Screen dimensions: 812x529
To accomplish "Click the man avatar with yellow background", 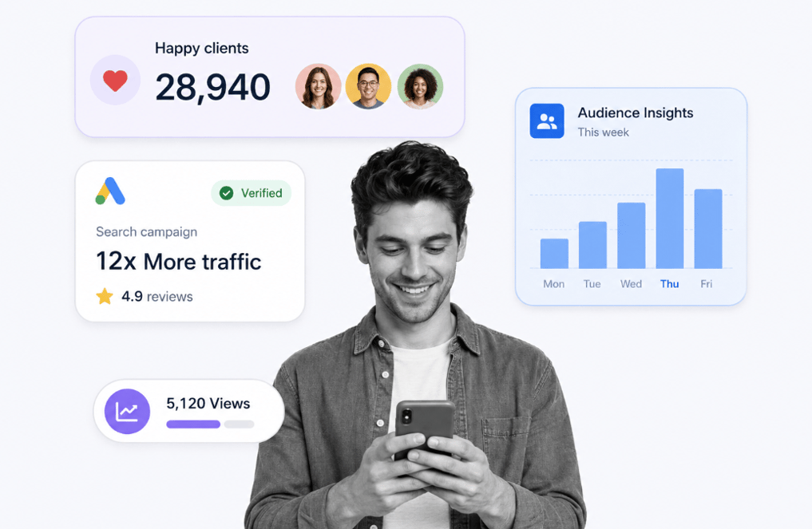I will coord(368,86).
